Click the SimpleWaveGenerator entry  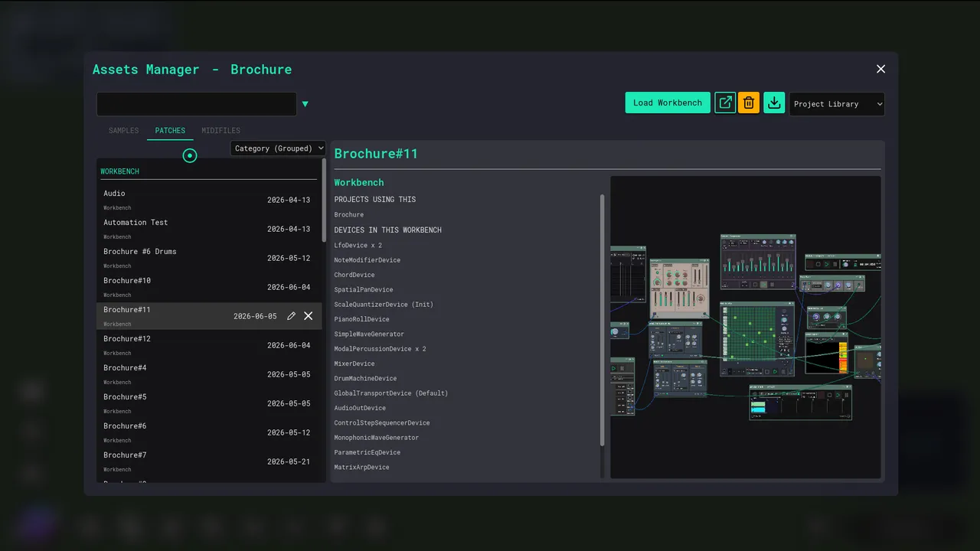click(x=369, y=334)
